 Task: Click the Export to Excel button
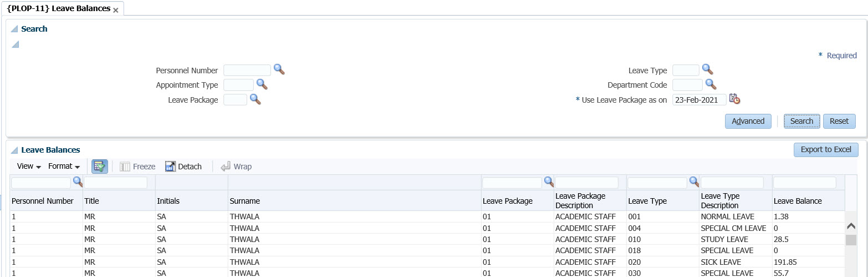coord(825,149)
